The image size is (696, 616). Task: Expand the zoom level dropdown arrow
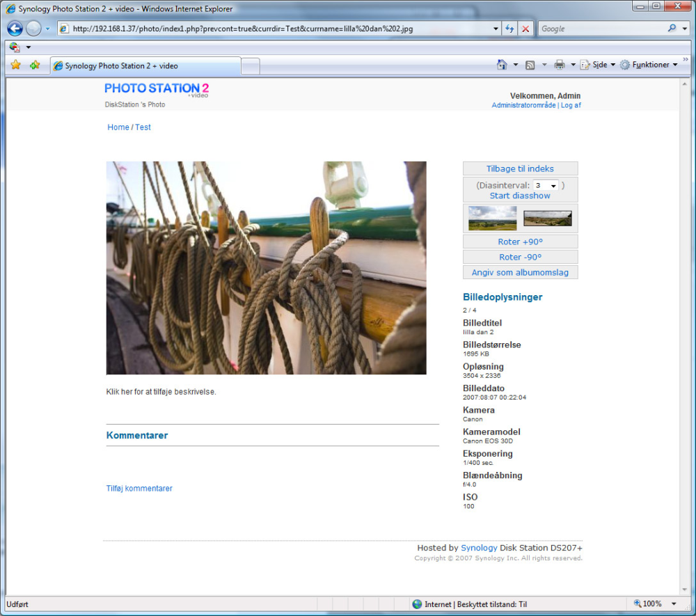pyautogui.click(x=674, y=604)
